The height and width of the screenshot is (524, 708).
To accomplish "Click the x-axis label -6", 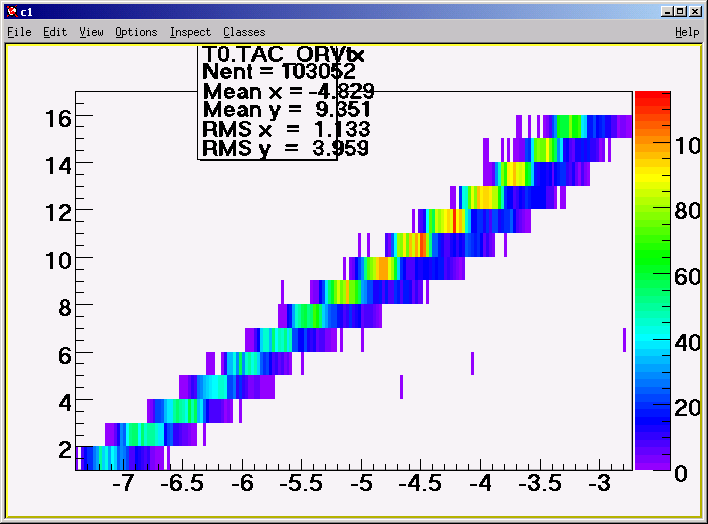I will 242,483.
